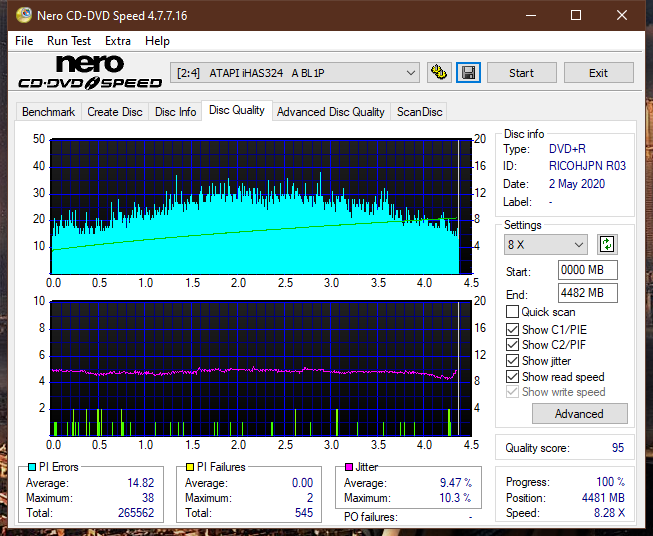This screenshot has width=653, height=536.
Task: Click the jitter maximum 10.3 %
Action: 455,498
